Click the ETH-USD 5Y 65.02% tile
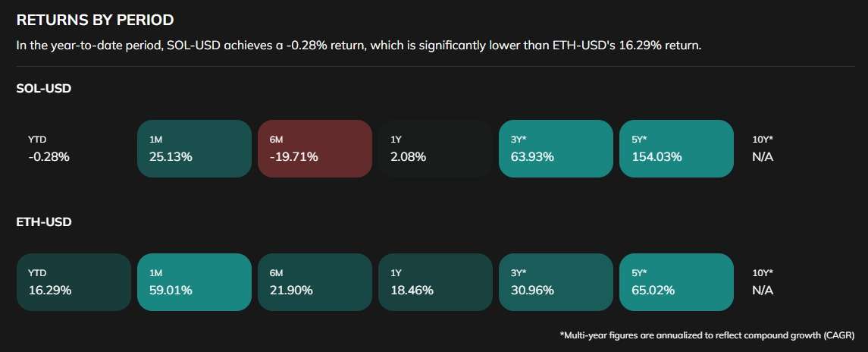Screen dimensions: 868x352 click(676, 282)
